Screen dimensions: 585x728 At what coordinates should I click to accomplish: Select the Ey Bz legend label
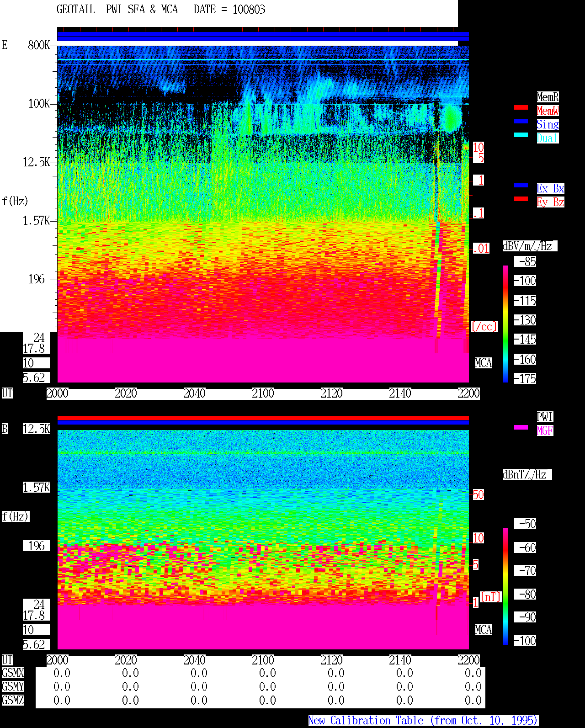[550, 202]
